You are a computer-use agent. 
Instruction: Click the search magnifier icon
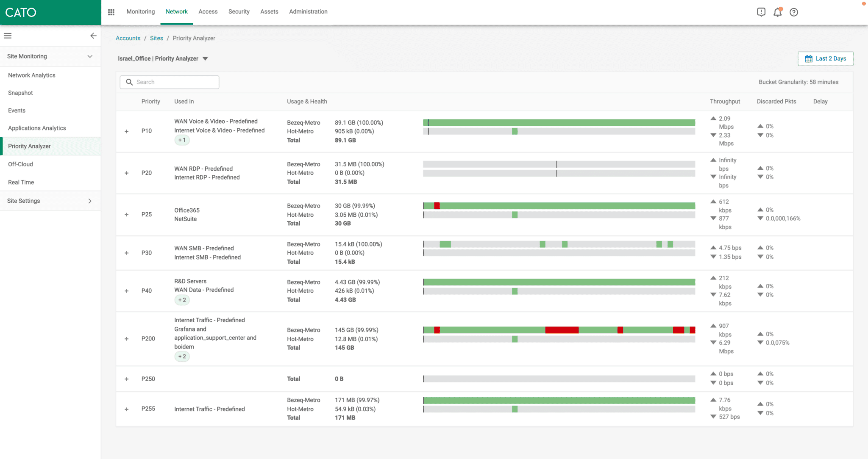[x=130, y=82]
